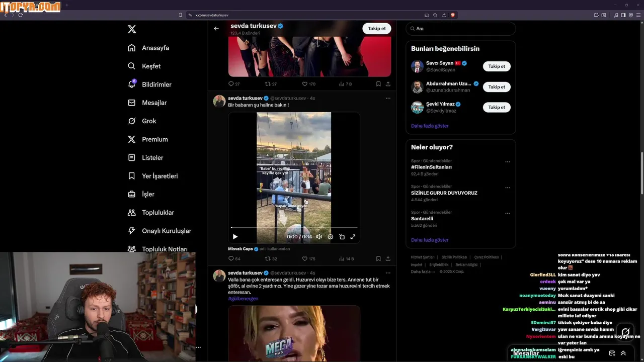Image resolution: width=644 pixels, height=362 pixels.
Task: Bookmark the top post with 170 likes
Action: point(378,84)
